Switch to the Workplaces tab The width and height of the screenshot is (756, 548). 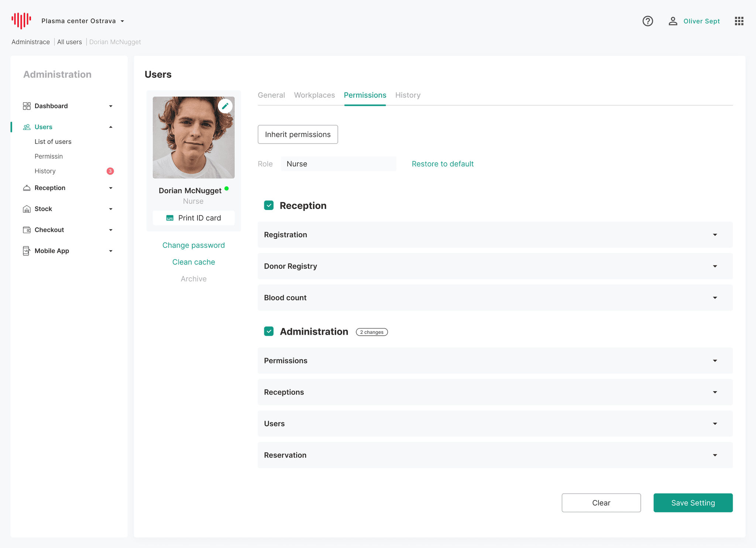(x=314, y=95)
